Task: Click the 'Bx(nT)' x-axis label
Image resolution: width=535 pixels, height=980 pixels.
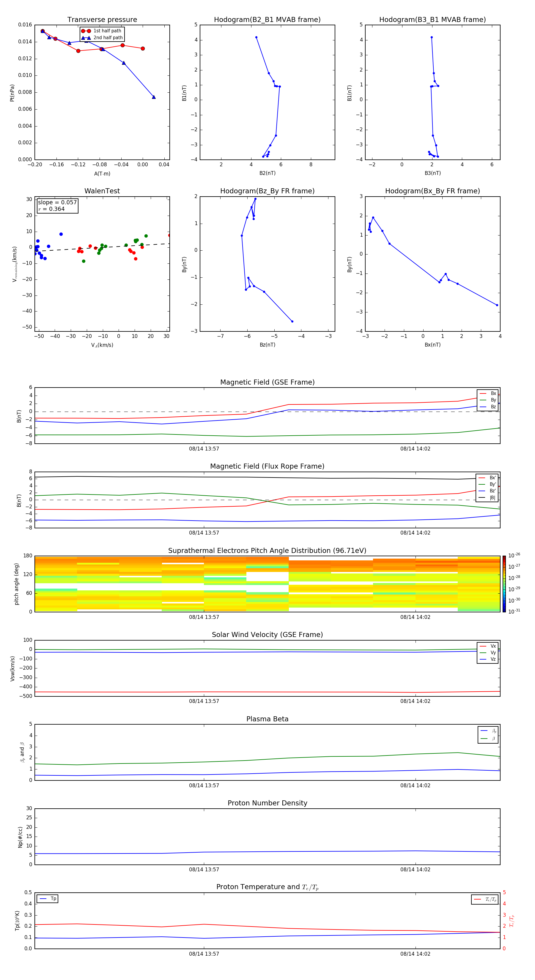Action: [x=432, y=345]
